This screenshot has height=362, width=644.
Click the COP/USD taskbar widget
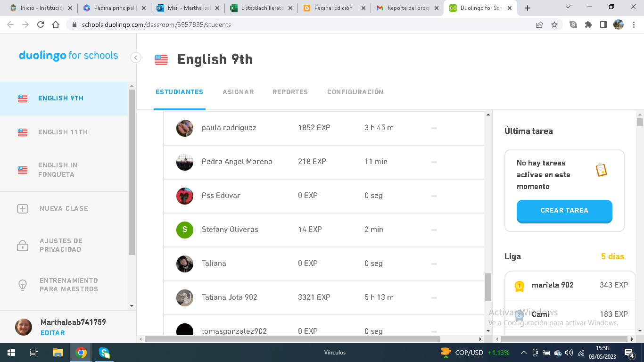[x=474, y=353]
